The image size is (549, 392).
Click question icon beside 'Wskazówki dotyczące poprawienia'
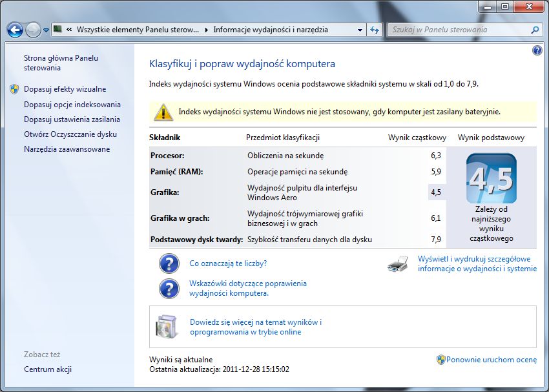tap(169, 289)
